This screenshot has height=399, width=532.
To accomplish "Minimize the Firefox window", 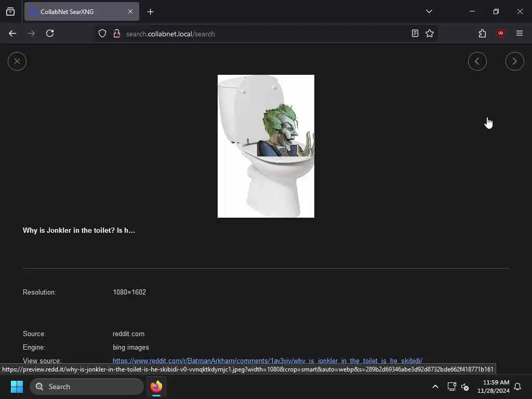I will pyautogui.click(x=472, y=11).
